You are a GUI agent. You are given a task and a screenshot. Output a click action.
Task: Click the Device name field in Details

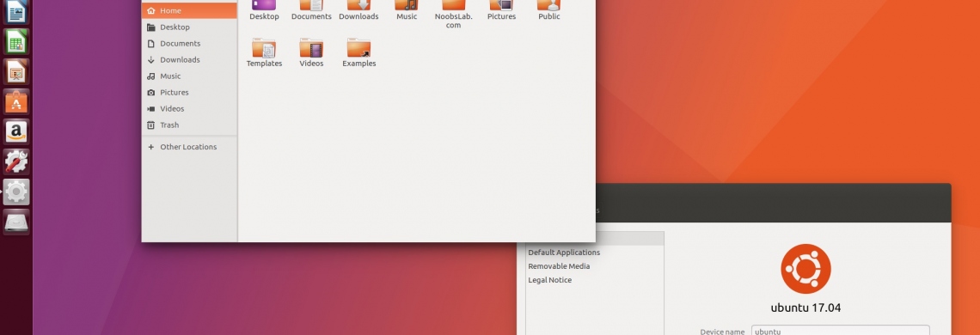[840, 331]
